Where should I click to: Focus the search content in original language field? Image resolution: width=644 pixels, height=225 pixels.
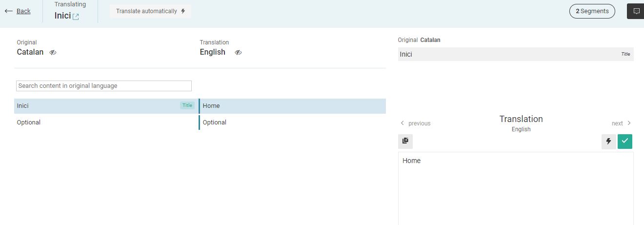pyautogui.click(x=104, y=86)
